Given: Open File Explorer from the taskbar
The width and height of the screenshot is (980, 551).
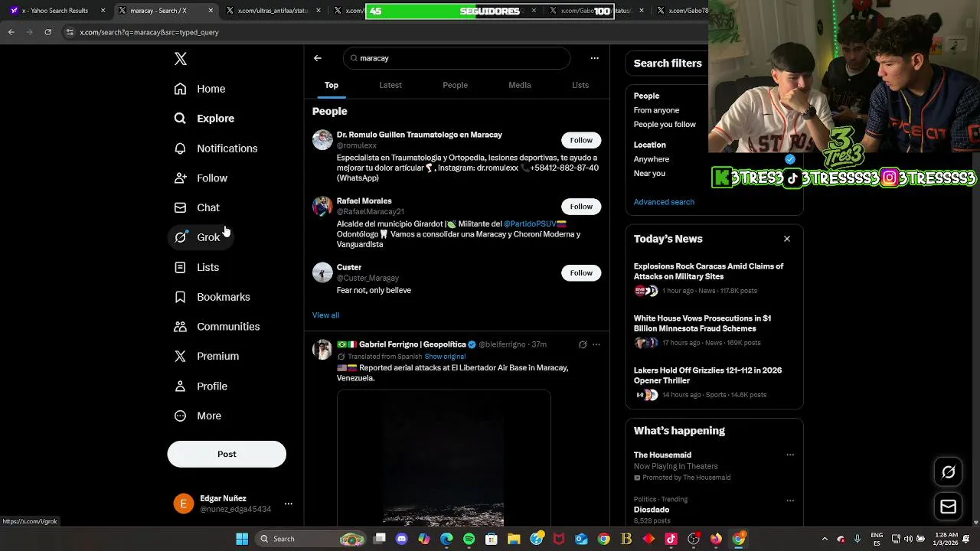Looking at the screenshot, I should coord(514,539).
